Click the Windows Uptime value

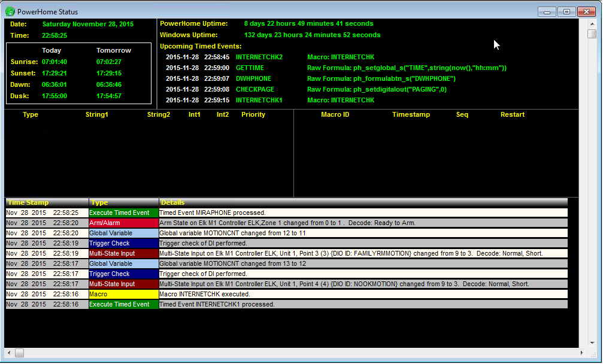coord(312,35)
